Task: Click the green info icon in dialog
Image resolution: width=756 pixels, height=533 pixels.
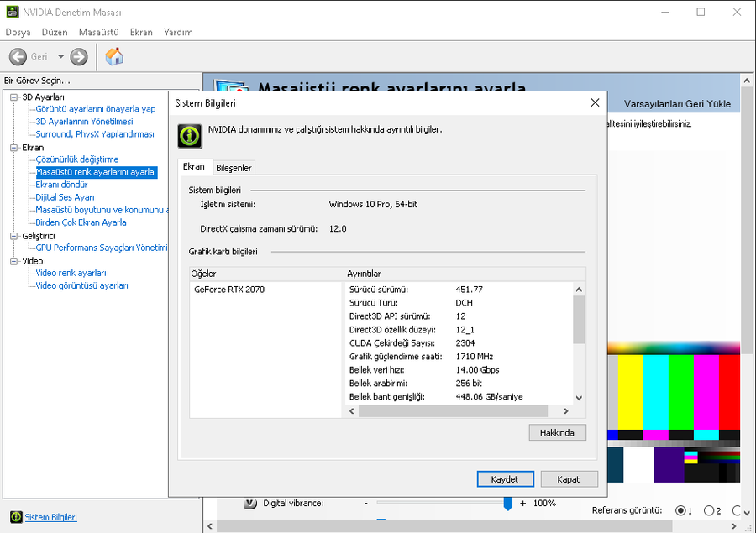Action: tap(190, 136)
